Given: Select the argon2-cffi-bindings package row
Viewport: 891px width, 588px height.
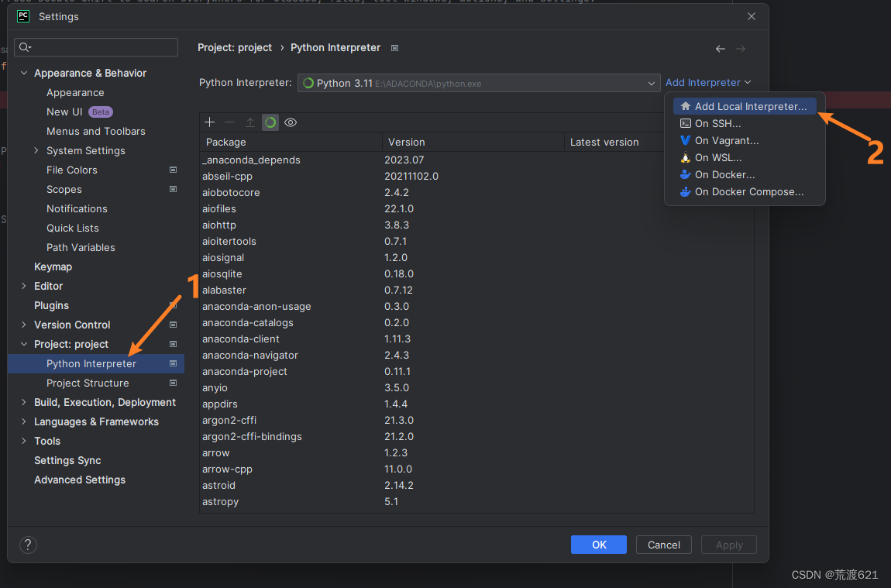Looking at the screenshot, I should coord(476,436).
